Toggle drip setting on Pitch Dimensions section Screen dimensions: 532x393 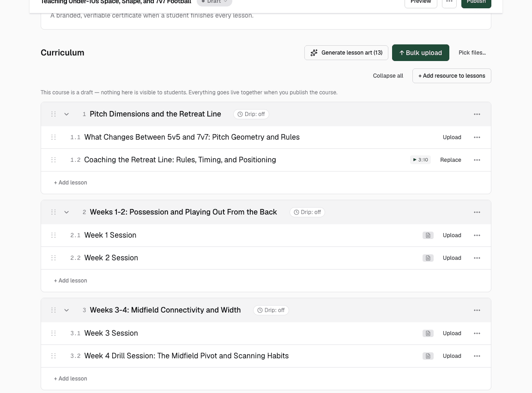point(251,114)
